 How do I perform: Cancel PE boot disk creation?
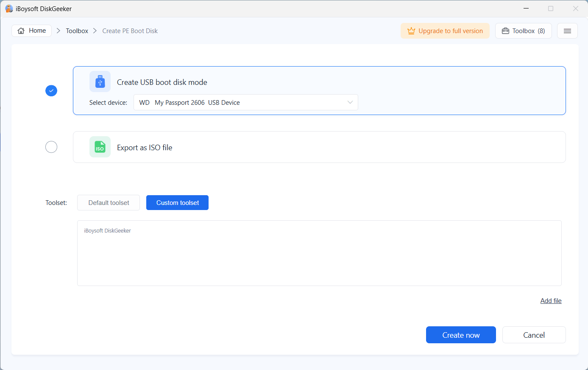(534, 335)
